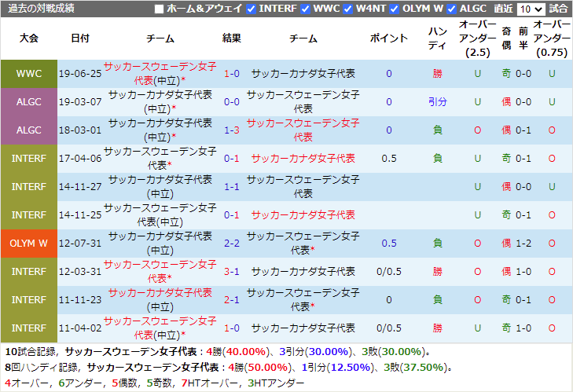Click the 0/0.5 point value for 12-03-31
This screenshot has height=392, width=573.
[389, 272]
